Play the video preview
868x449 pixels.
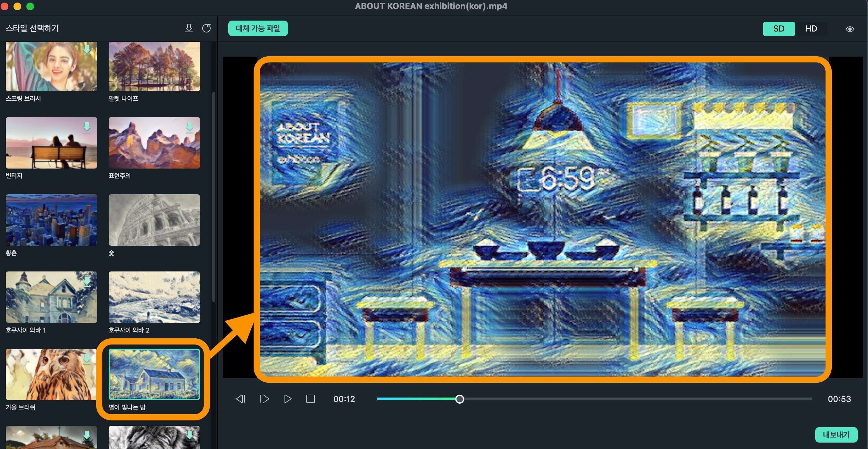[x=287, y=399]
